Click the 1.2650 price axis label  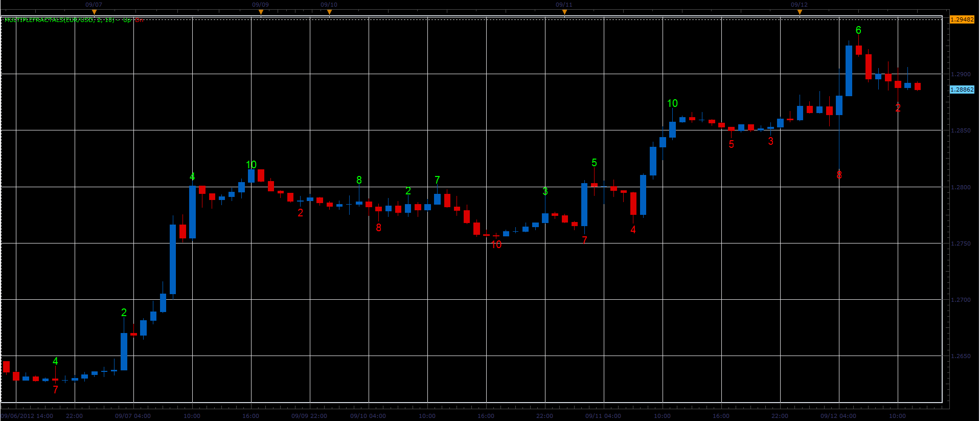961,356
